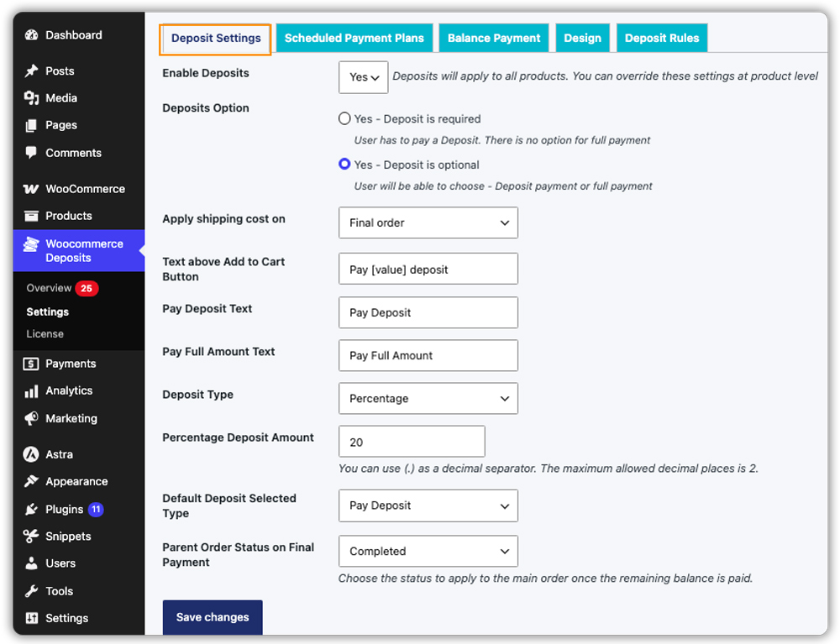Click the Percentage Deposit Amount field

412,442
